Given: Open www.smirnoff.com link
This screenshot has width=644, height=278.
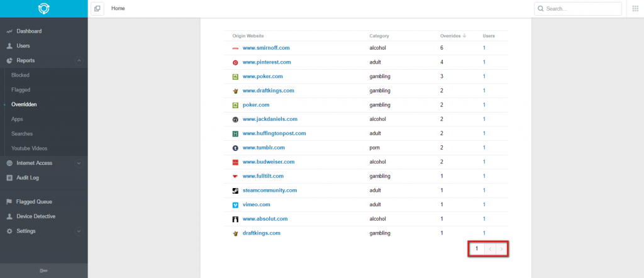Looking at the screenshot, I should (266, 48).
